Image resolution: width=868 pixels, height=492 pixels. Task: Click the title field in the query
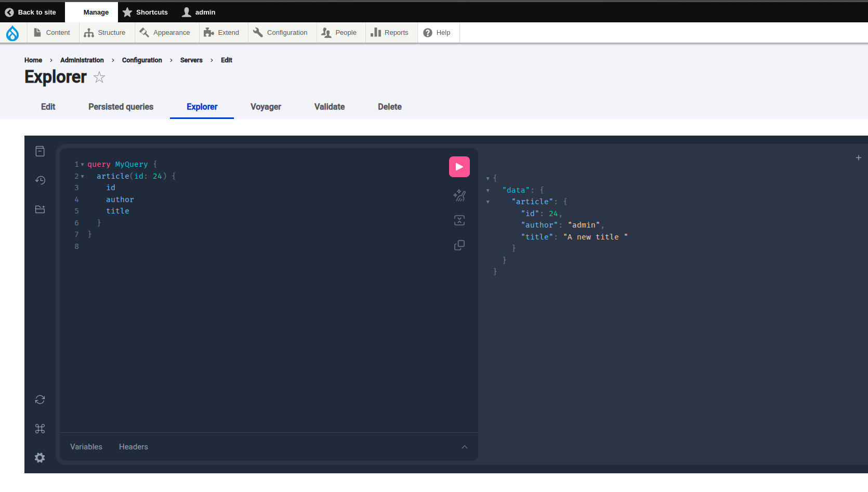pos(118,211)
